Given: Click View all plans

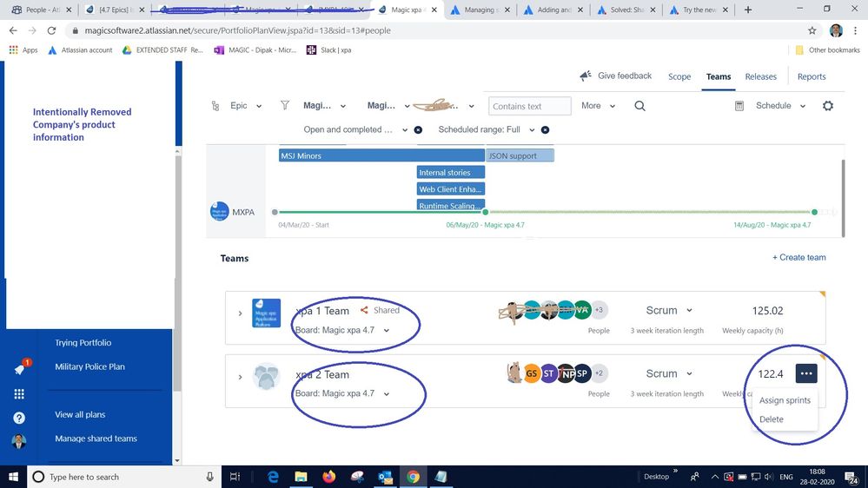Looking at the screenshot, I should [80, 414].
